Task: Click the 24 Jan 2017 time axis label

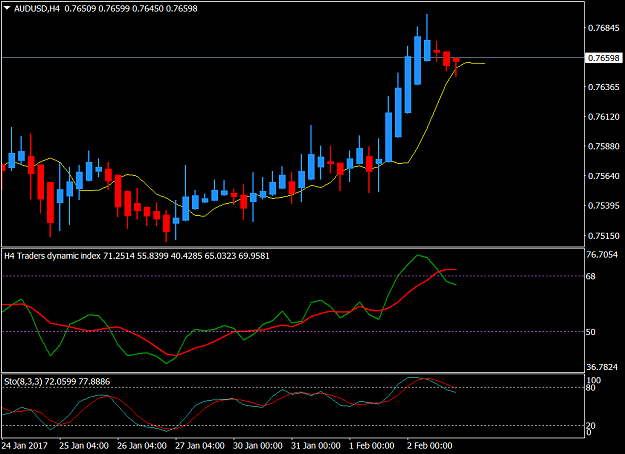Action: [x=24, y=446]
